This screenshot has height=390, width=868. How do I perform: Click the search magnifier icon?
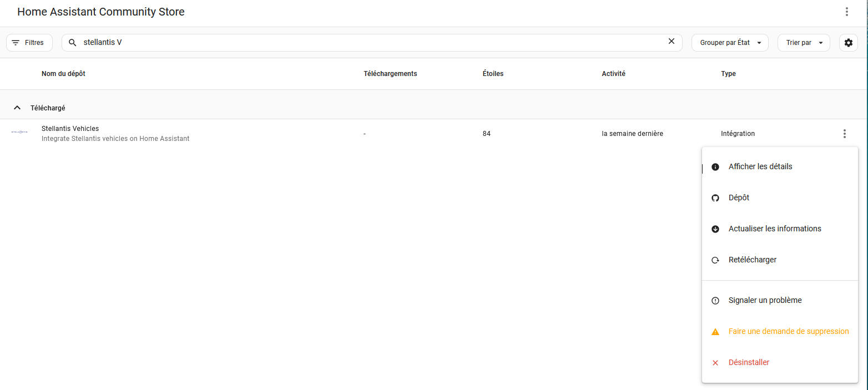[73, 43]
